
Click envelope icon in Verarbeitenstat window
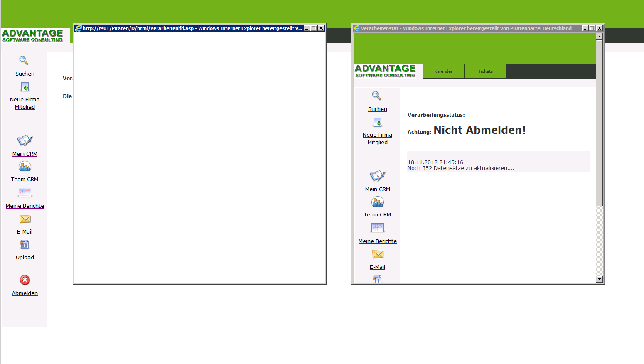click(378, 254)
